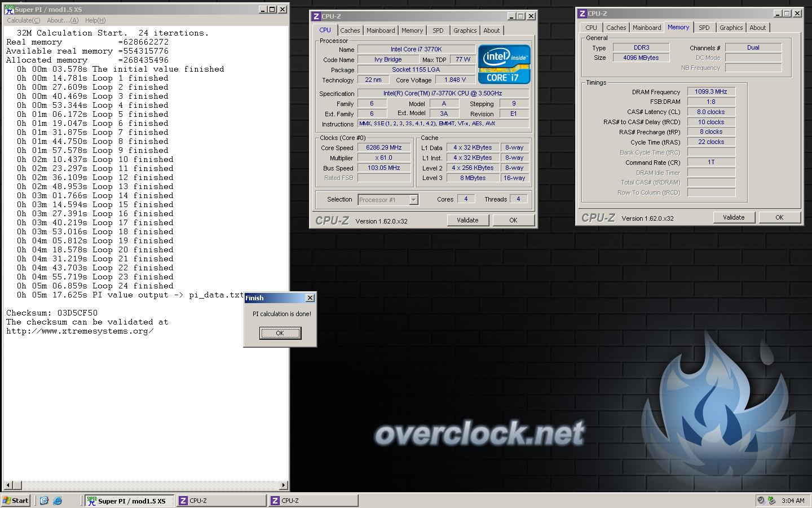Click the Multiplier value x 61.0

[x=384, y=158]
